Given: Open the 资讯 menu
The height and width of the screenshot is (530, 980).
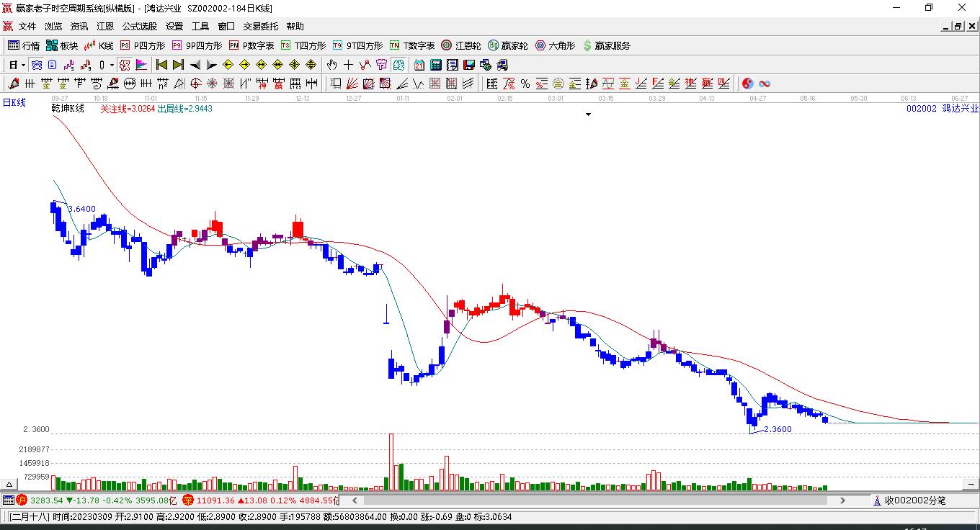Looking at the screenshot, I should click(x=79, y=27).
